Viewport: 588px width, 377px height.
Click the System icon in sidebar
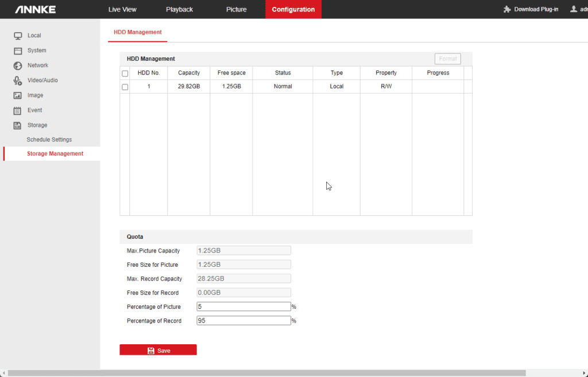pos(17,50)
